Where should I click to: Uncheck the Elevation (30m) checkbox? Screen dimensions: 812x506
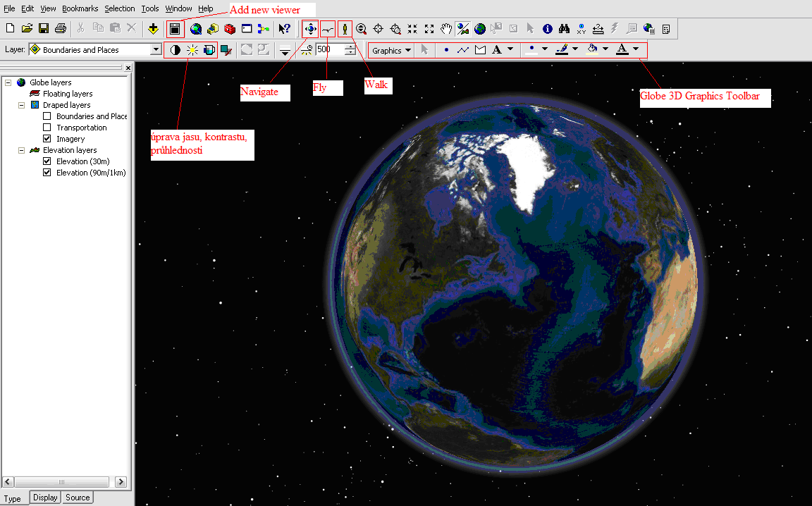point(47,161)
